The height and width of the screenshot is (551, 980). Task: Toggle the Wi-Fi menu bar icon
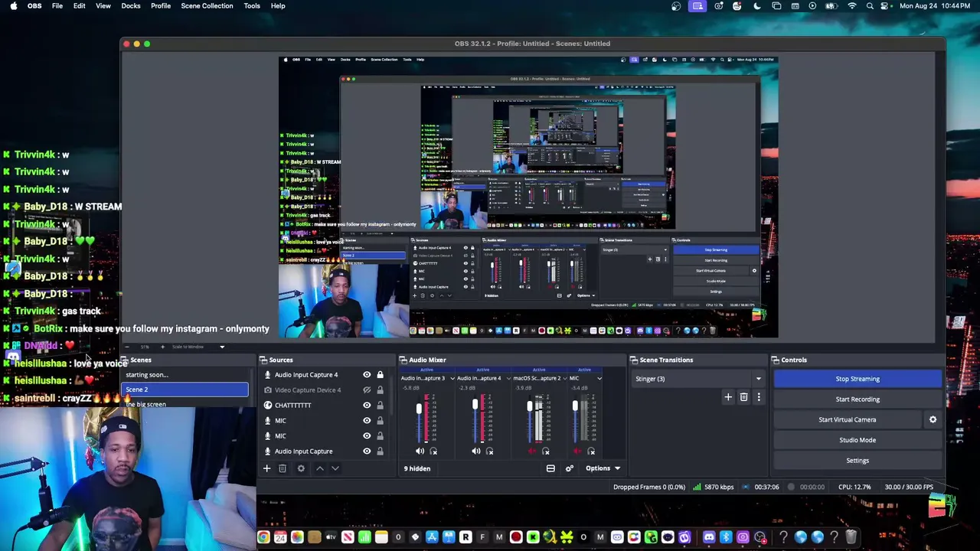(852, 6)
